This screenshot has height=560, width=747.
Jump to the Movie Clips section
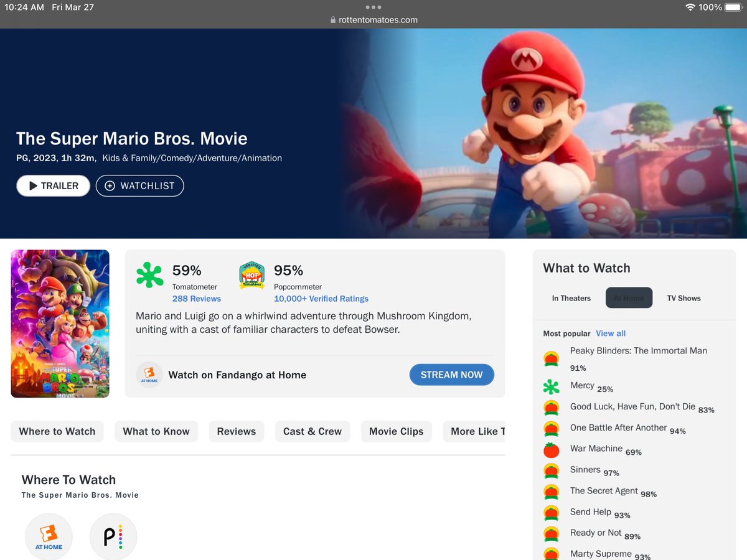click(x=396, y=431)
